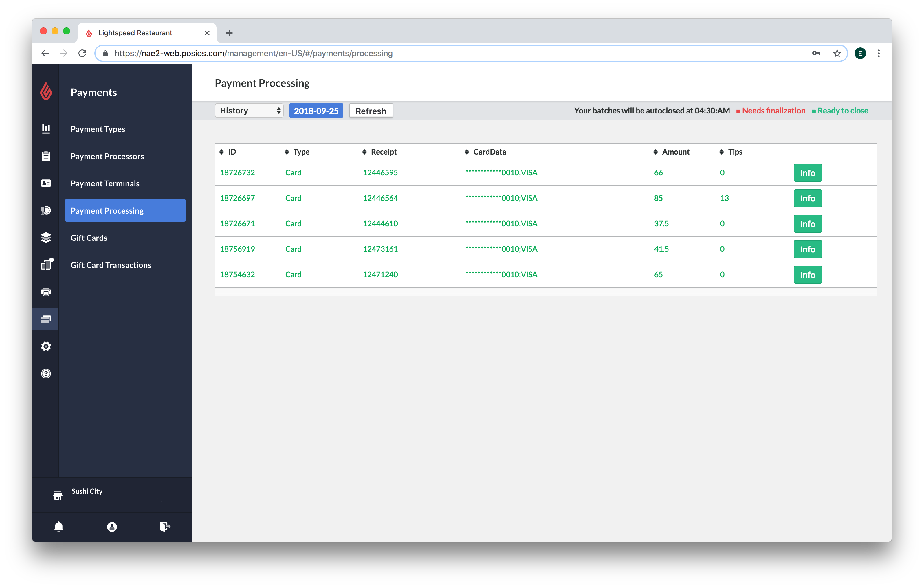Sort table by ID column
Image resolution: width=924 pixels, height=588 pixels.
click(228, 152)
